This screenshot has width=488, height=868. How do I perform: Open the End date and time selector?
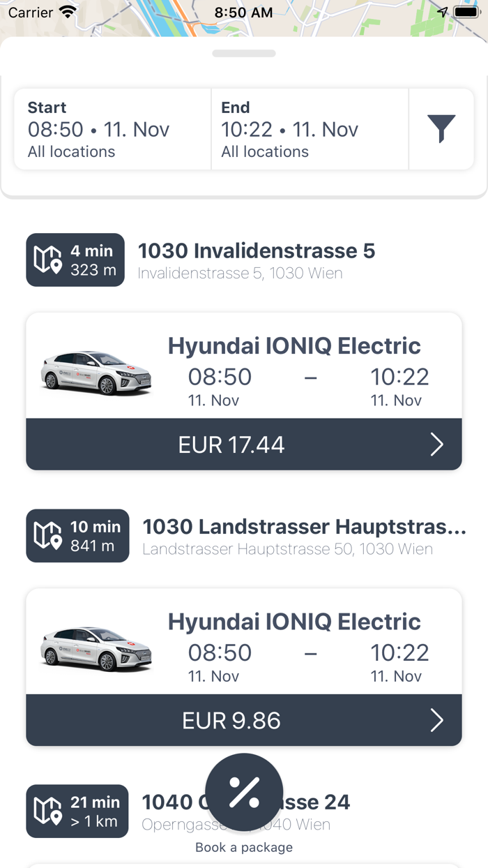pyautogui.click(x=310, y=129)
